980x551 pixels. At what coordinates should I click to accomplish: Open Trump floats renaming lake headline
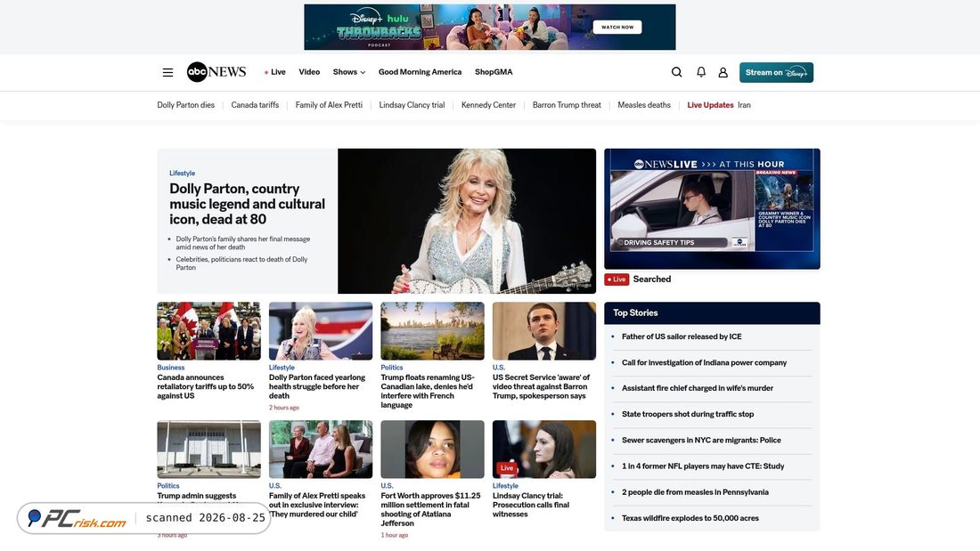[429, 391]
